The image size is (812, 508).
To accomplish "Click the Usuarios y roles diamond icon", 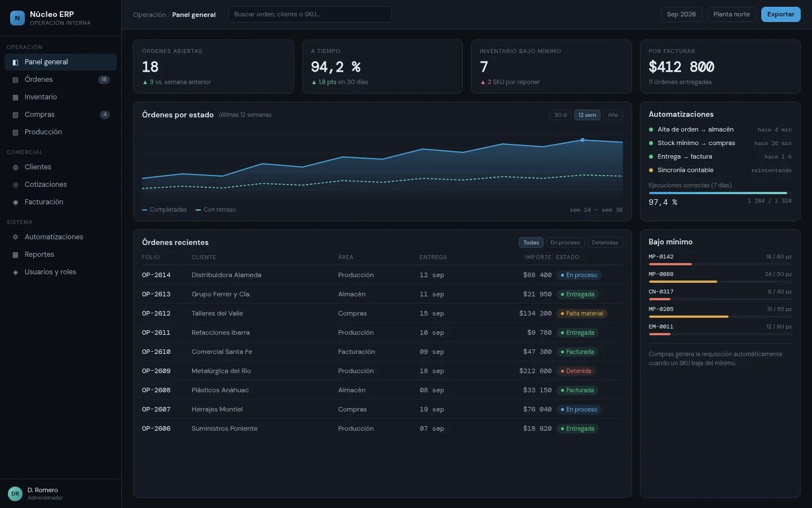I will 15,272.
